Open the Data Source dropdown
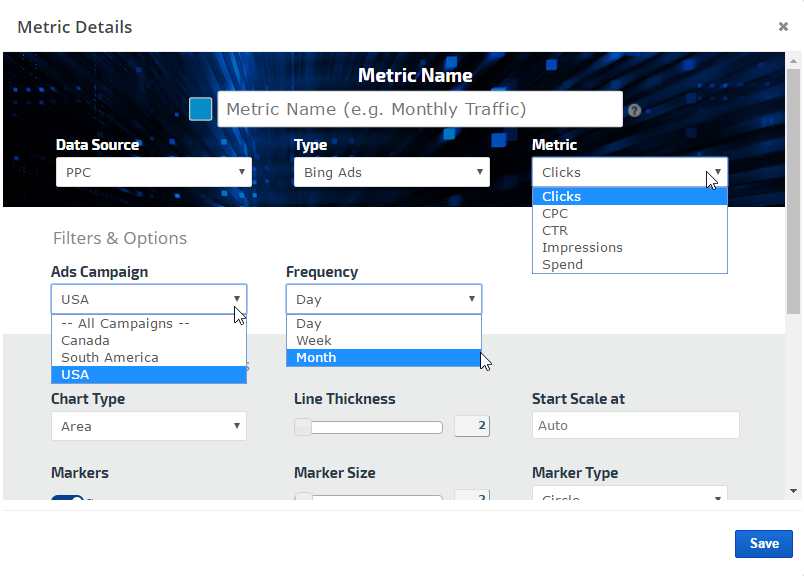Viewport: 804px width, 576px height. point(153,172)
